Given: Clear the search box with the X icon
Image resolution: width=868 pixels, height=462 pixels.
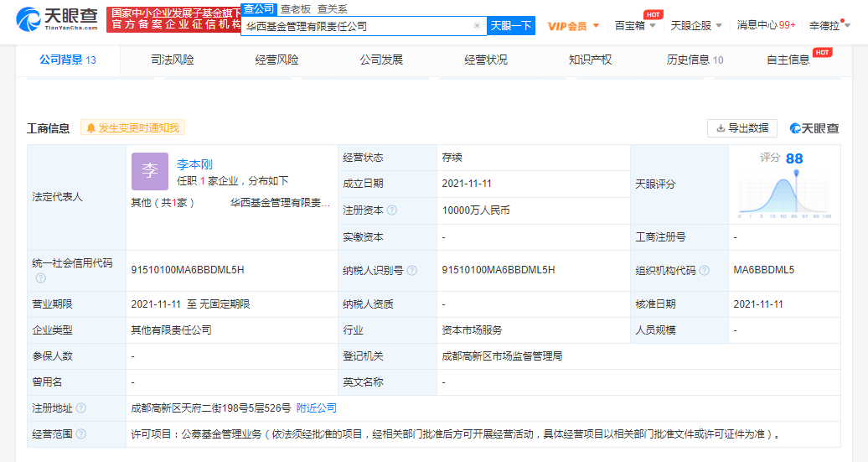Looking at the screenshot, I should (478, 25).
